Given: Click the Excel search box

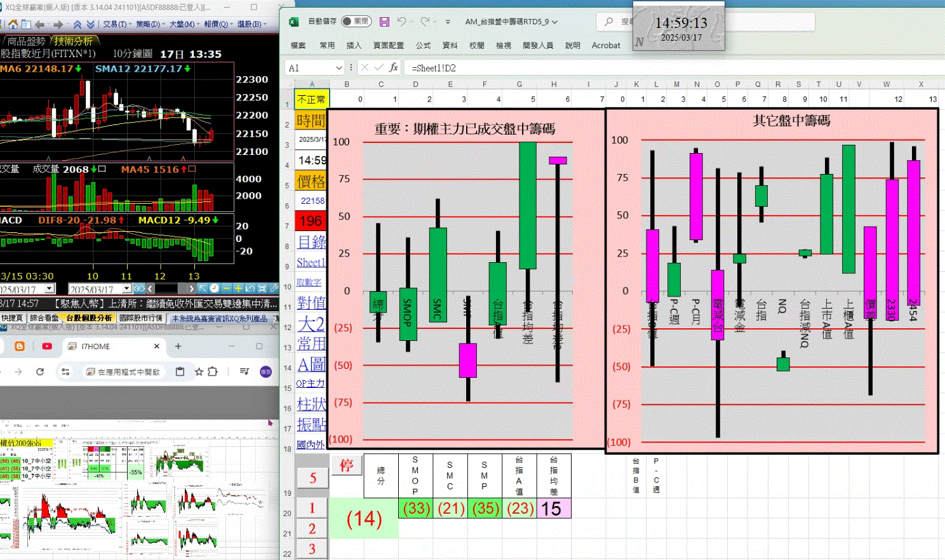Looking at the screenshot, I should tap(705, 22).
